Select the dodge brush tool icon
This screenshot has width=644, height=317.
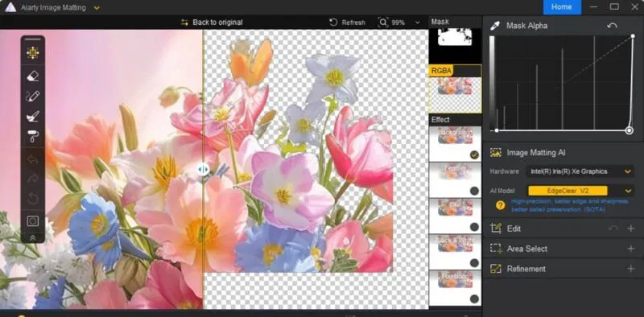(32, 116)
